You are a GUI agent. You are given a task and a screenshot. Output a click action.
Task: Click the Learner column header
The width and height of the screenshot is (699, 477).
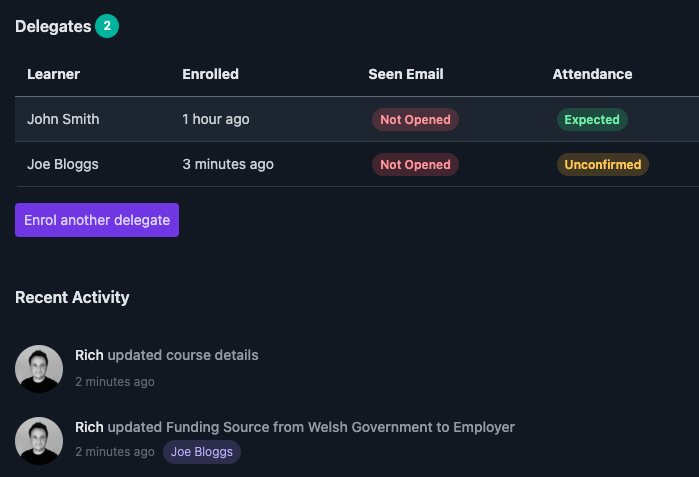[x=53, y=74]
